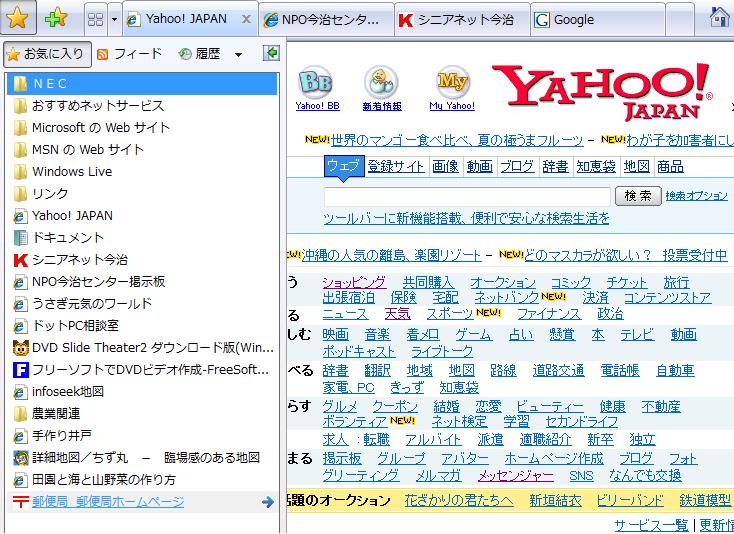Select the 辞書 search tab
Screen dimensions: 734x534
coord(555,166)
